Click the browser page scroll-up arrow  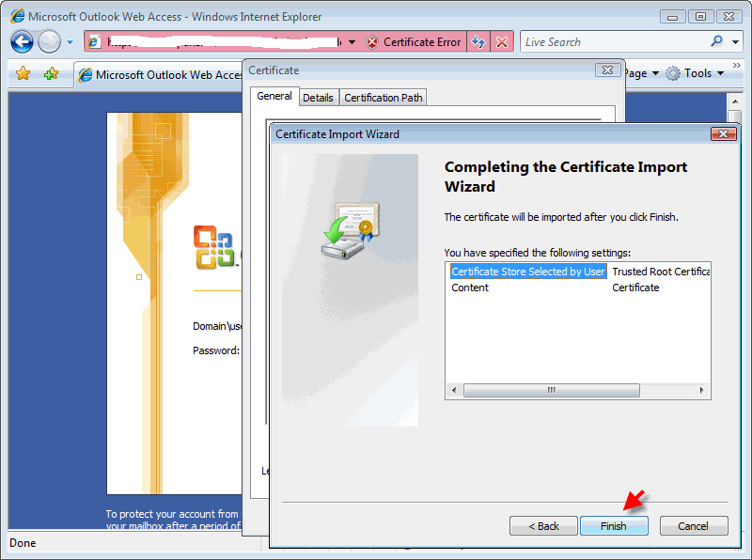(735, 101)
